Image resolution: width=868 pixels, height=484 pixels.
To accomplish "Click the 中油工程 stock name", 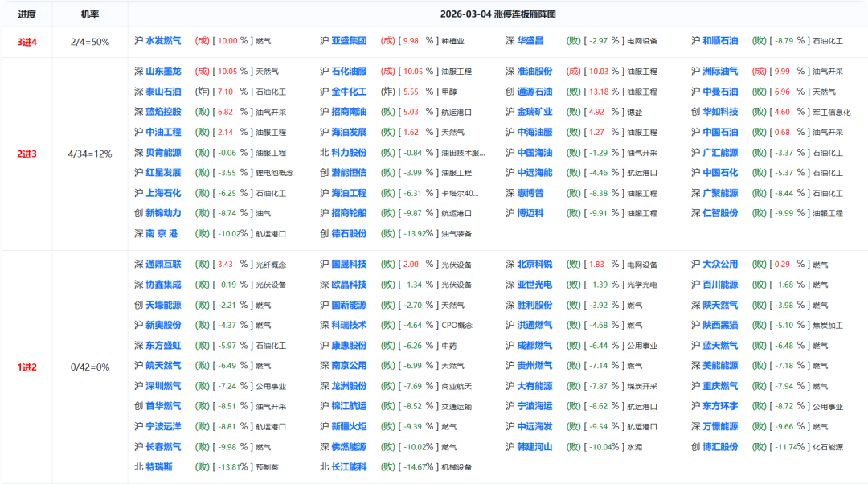I will point(163,133).
